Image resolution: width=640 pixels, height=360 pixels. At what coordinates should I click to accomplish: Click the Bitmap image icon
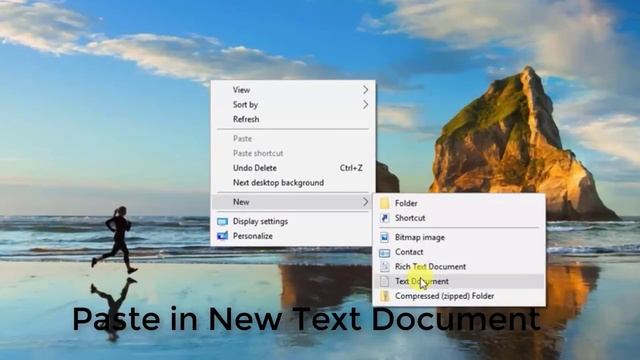pos(384,237)
